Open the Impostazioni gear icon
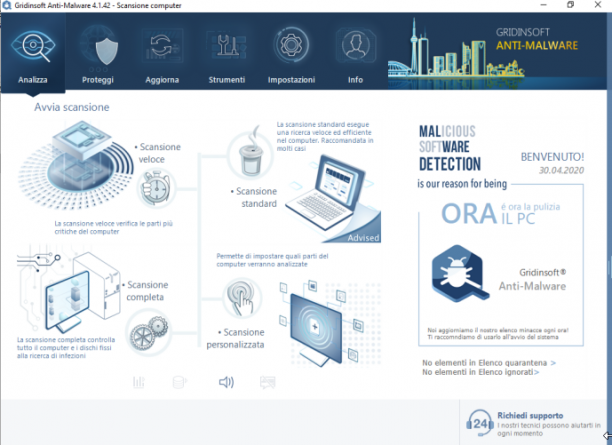 pos(291,45)
